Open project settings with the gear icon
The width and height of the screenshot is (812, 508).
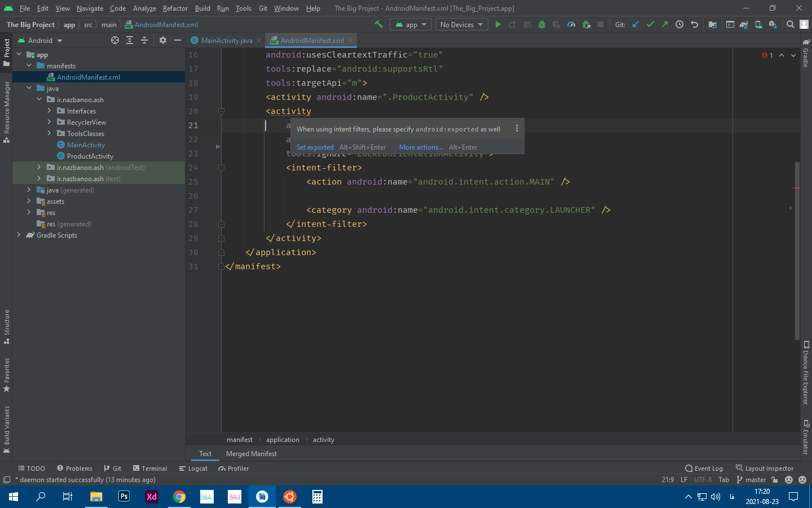point(162,40)
